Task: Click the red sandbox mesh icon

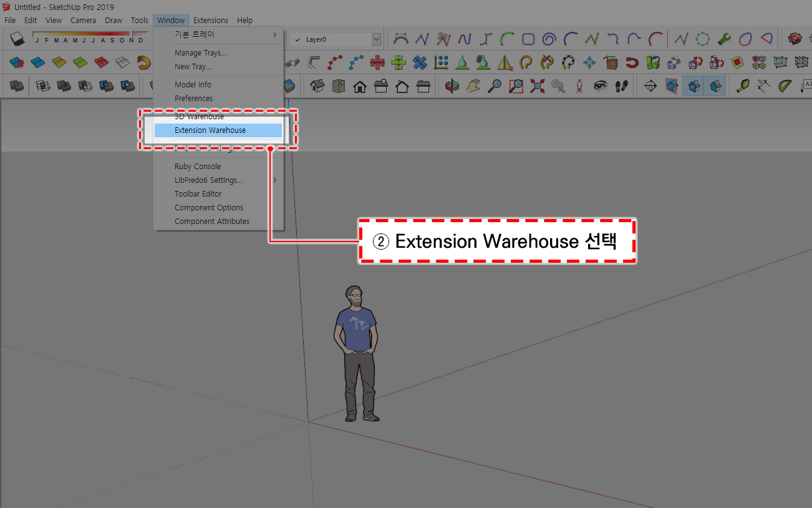Action: [x=102, y=62]
